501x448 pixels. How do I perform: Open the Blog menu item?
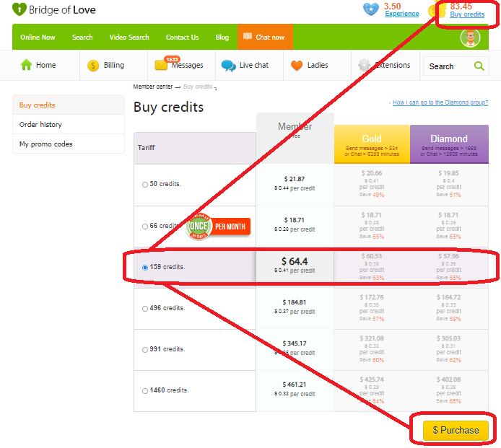pos(222,37)
